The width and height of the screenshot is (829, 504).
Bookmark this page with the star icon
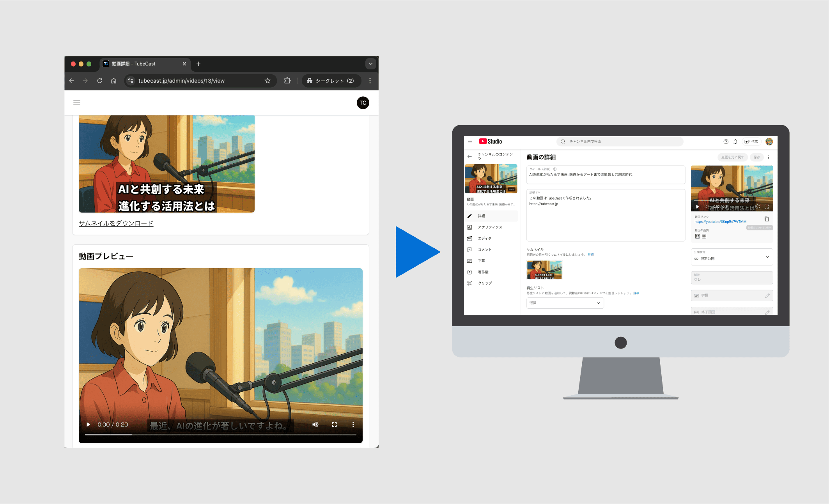click(267, 81)
